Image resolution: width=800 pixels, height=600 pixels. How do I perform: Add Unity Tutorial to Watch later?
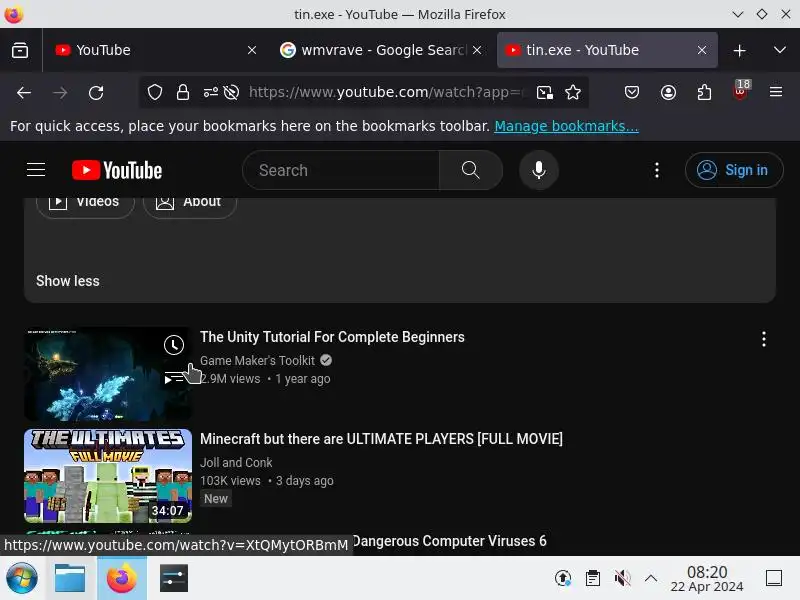click(174, 345)
